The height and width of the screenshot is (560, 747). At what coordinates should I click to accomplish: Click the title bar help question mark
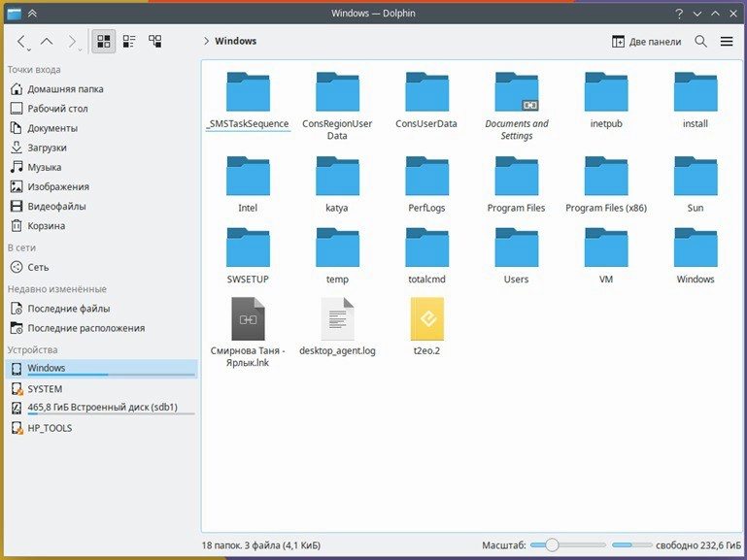tap(679, 14)
